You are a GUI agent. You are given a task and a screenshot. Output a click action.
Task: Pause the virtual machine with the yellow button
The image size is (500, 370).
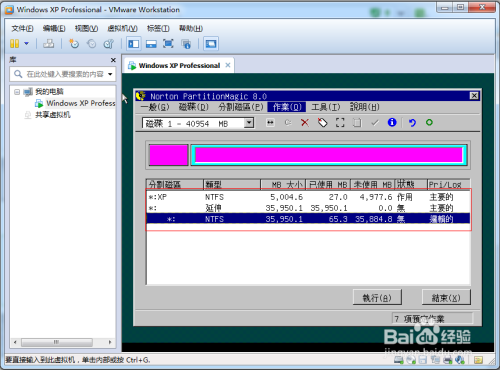(x=14, y=44)
